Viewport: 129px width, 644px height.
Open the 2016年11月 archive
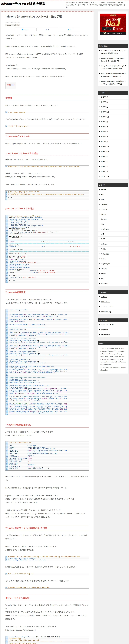(105, 147)
